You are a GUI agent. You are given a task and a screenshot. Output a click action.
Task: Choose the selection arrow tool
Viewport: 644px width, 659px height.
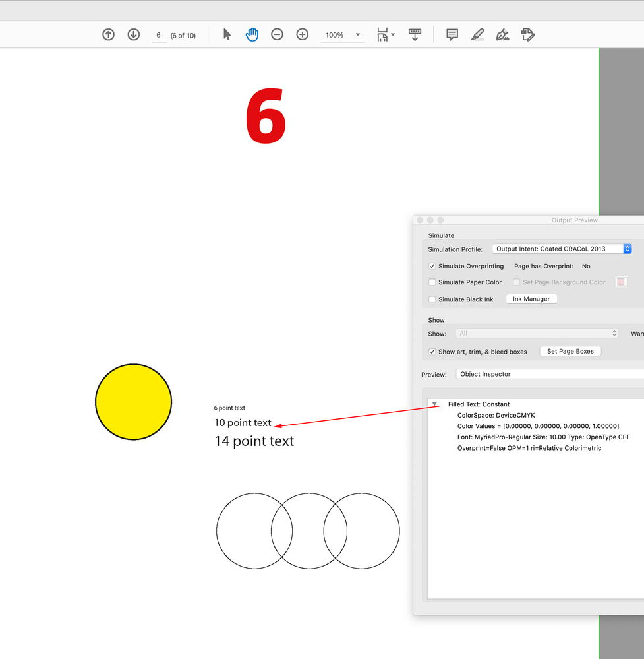227,34
